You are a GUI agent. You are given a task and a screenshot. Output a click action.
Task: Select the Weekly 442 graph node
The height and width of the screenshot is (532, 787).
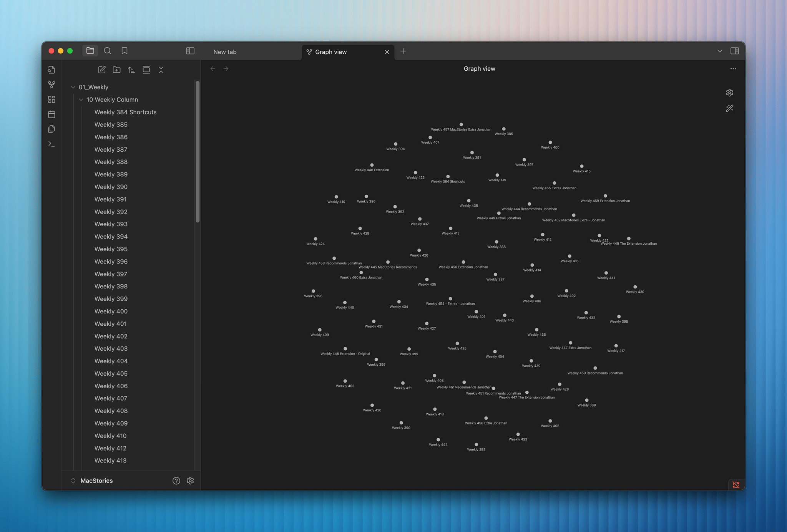[x=438, y=440]
